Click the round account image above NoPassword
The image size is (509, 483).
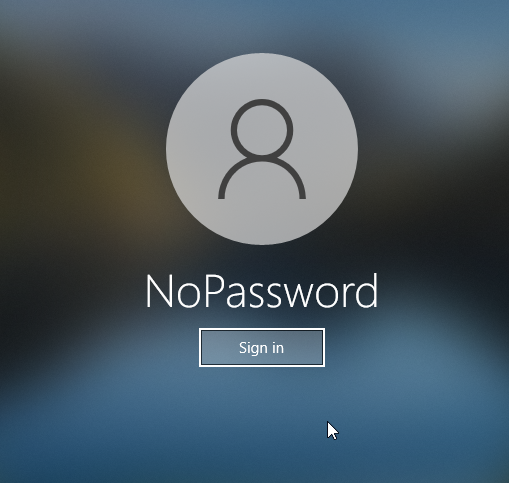(x=262, y=149)
